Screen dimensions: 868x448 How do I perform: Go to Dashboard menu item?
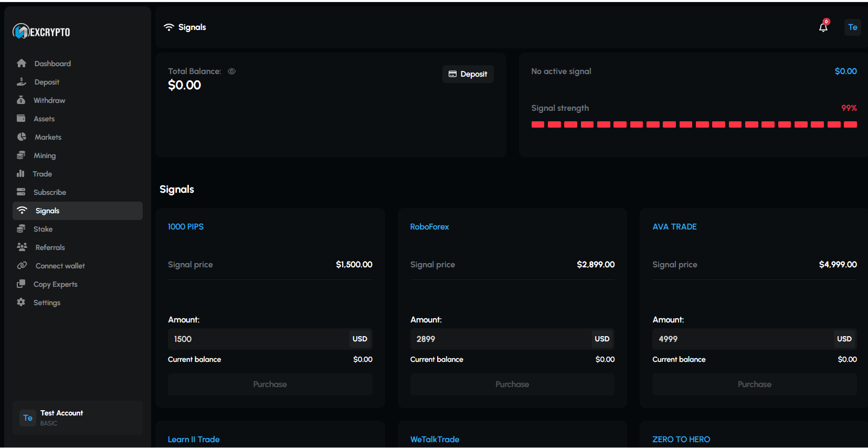coord(78,63)
